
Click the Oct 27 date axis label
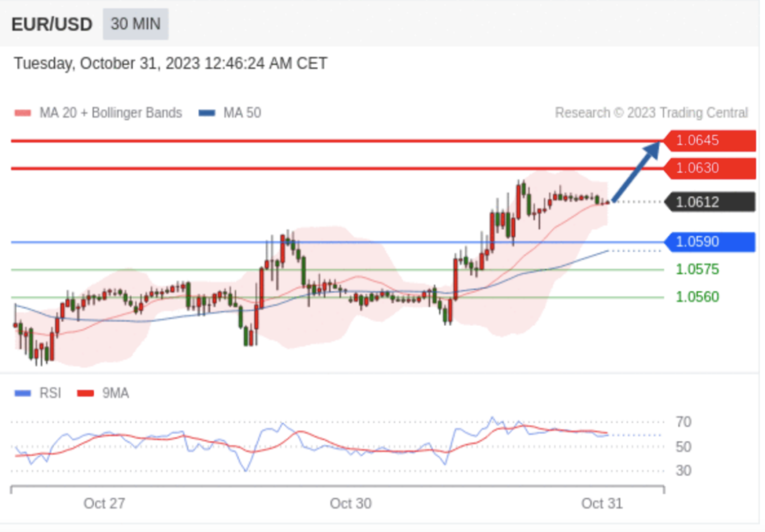[x=104, y=504]
